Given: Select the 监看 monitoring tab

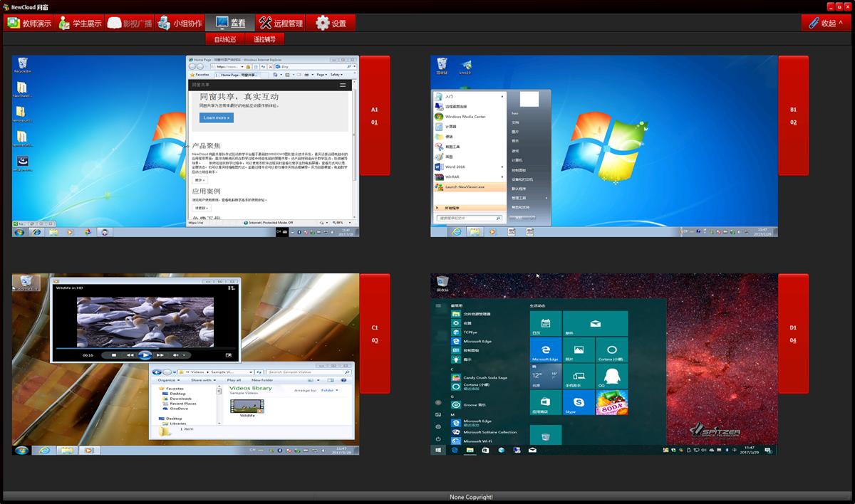Looking at the screenshot, I should pyautogui.click(x=229, y=23).
